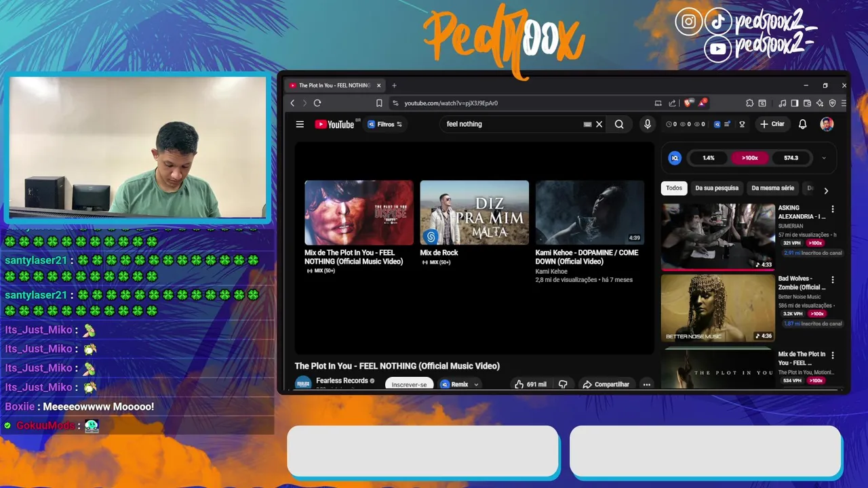The width and height of the screenshot is (868, 488).
Task: Open the browser main menu icon
Action: pos(844,103)
